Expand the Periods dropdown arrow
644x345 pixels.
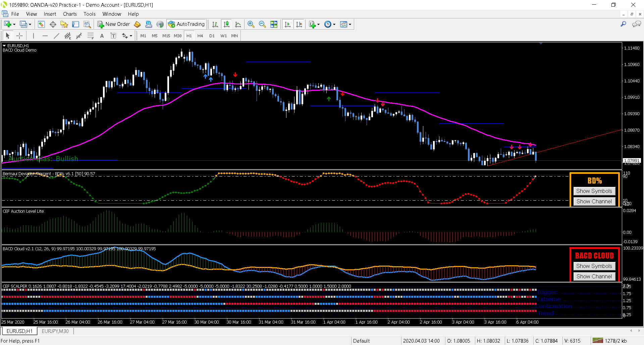click(334, 24)
